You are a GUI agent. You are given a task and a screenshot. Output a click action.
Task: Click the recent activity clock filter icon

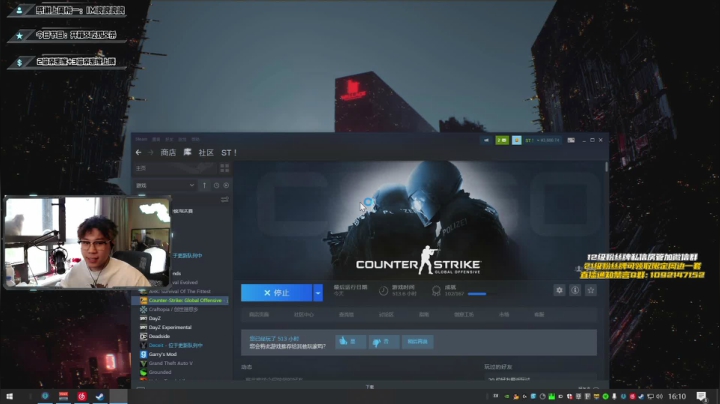tap(216, 185)
